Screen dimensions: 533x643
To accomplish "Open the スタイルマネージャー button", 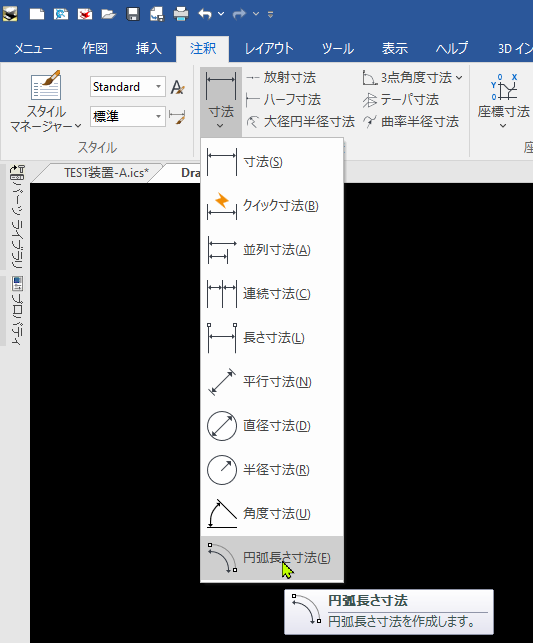I will point(46,102).
